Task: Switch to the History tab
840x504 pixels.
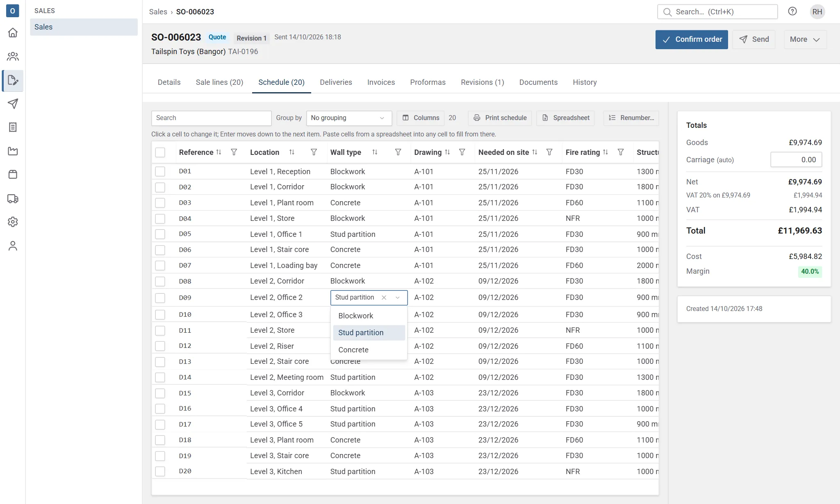Action: point(585,82)
